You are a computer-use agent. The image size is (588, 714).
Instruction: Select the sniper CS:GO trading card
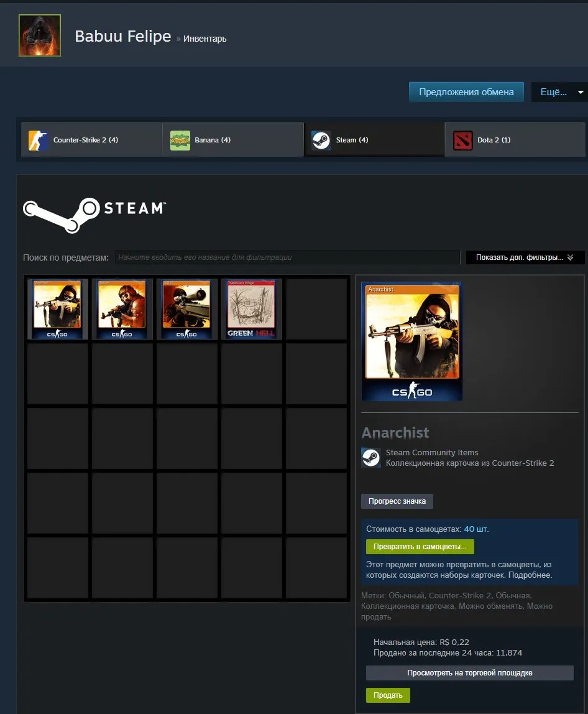[x=186, y=309]
